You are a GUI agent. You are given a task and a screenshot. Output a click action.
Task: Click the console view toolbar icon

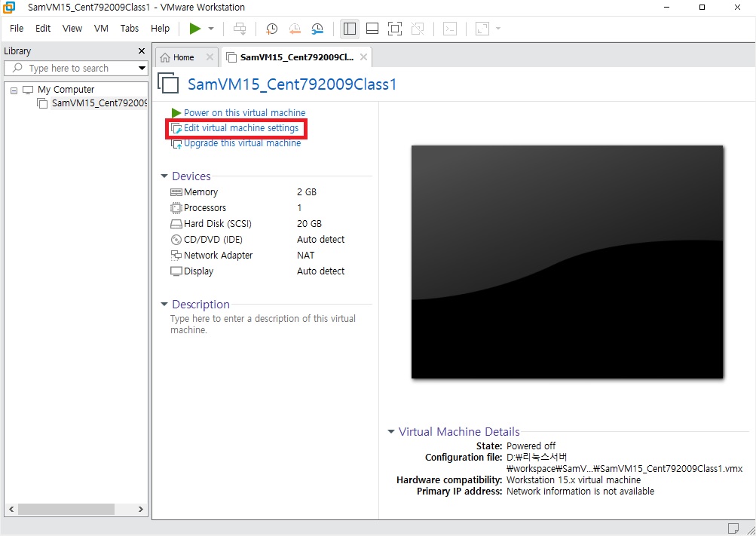tap(450, 29)
